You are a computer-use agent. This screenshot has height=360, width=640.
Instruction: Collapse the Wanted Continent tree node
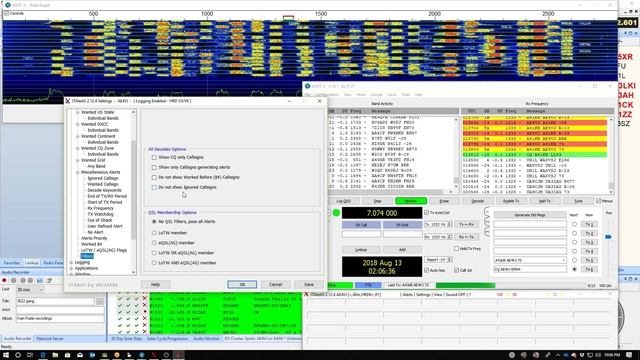coord(77,136)
